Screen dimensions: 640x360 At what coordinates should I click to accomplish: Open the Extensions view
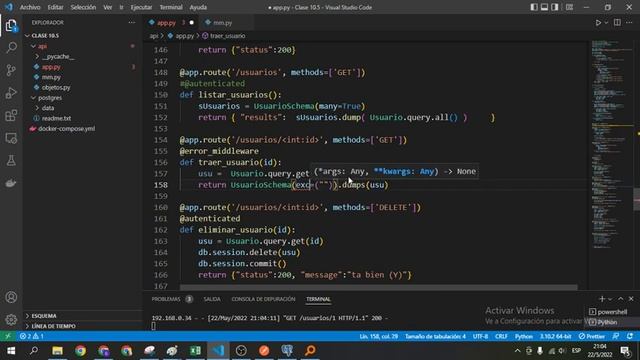point(11,115)
